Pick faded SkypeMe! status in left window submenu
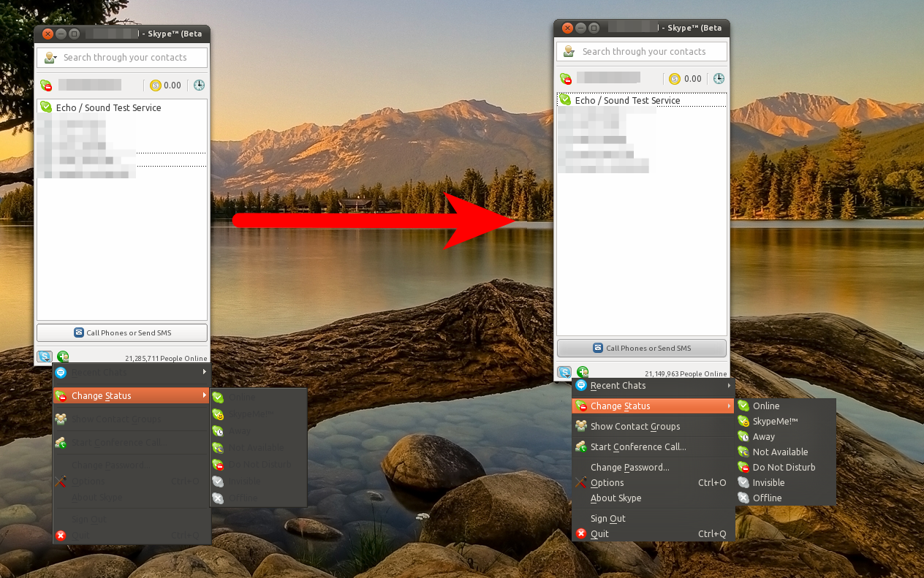The image size is (924, 578). (259, 414)
